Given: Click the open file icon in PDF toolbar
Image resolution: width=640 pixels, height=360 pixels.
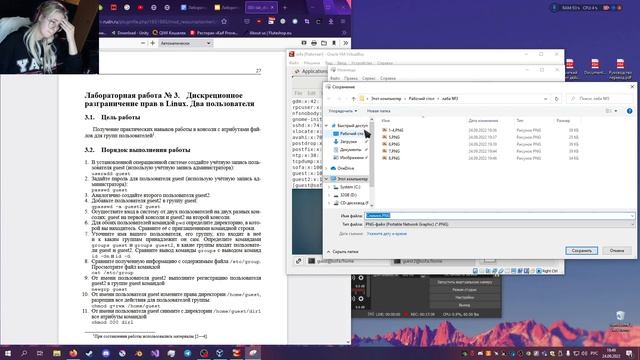Looking at the screenshot, I should pos(324,43).
